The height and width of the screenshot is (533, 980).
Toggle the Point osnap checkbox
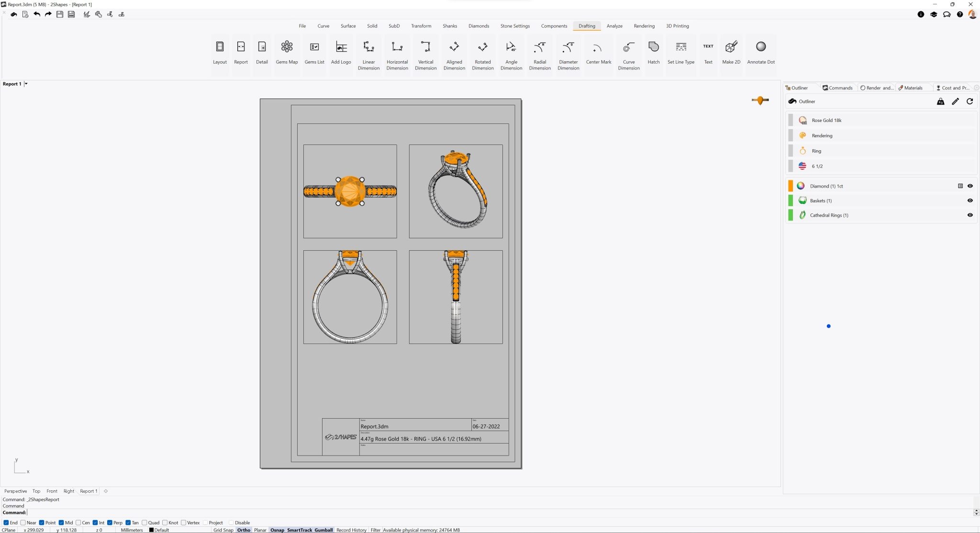click(x=42, y=522)
